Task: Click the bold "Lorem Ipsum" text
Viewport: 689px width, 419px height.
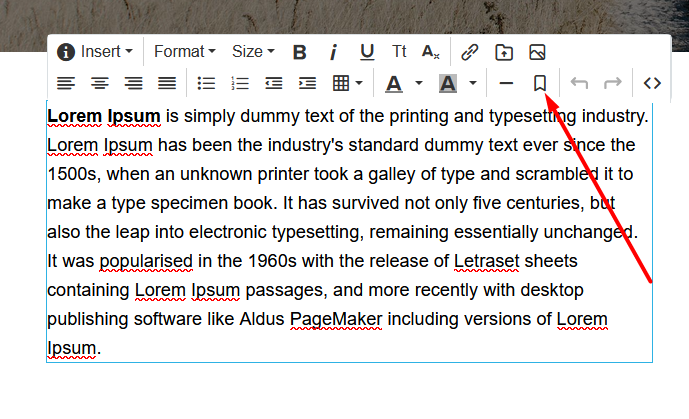Action: point(104,116)
